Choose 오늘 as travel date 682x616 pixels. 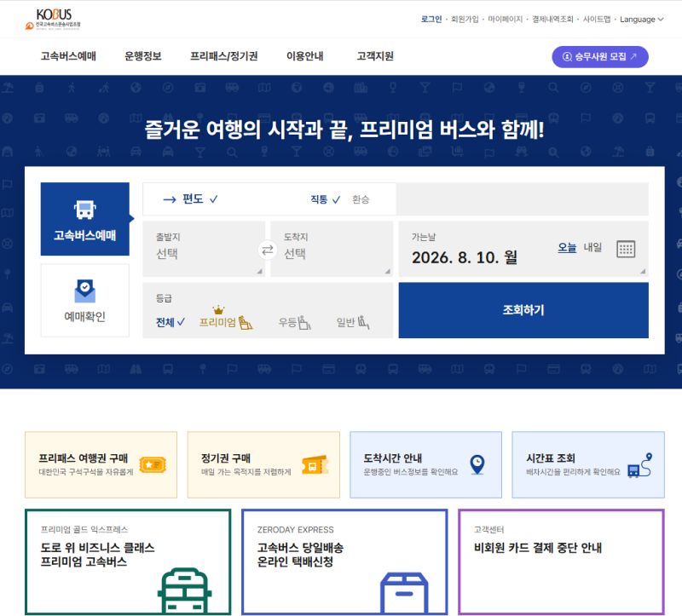pos(567,247)
